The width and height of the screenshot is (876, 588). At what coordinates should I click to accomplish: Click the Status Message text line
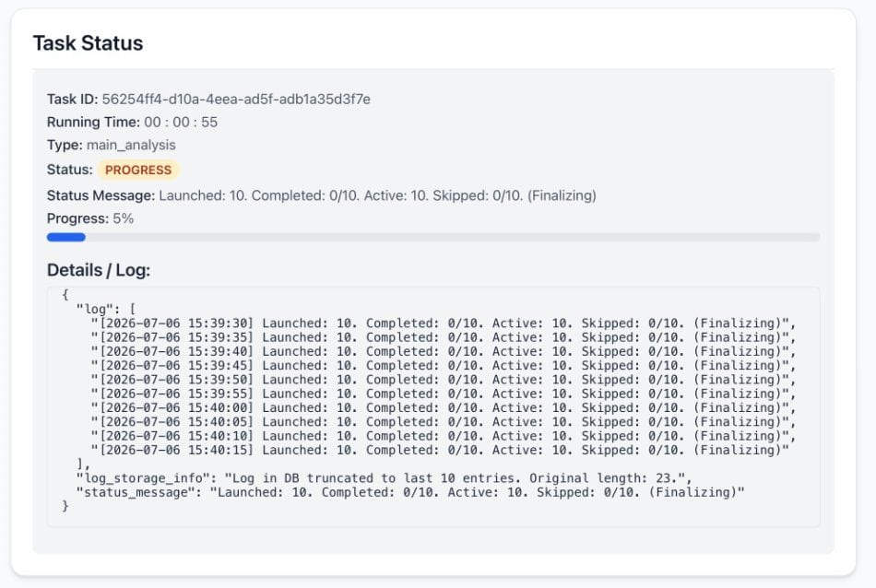pos(321,195)
